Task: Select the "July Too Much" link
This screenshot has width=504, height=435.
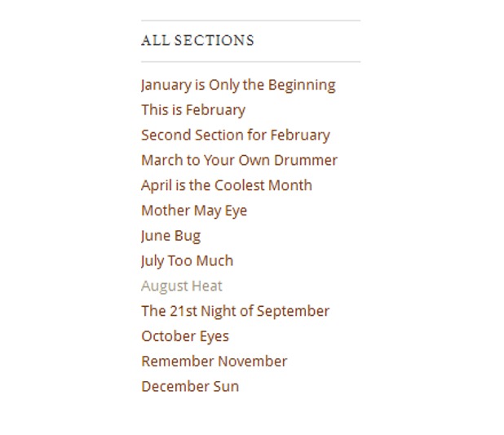Action: (187, 261)
